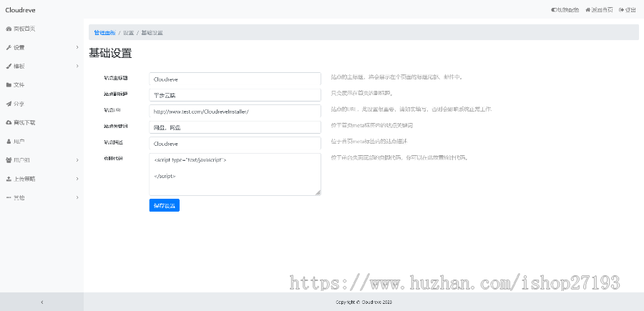Click the ellipsis icon for 其他
644x311 pixels.
point(9,198)
